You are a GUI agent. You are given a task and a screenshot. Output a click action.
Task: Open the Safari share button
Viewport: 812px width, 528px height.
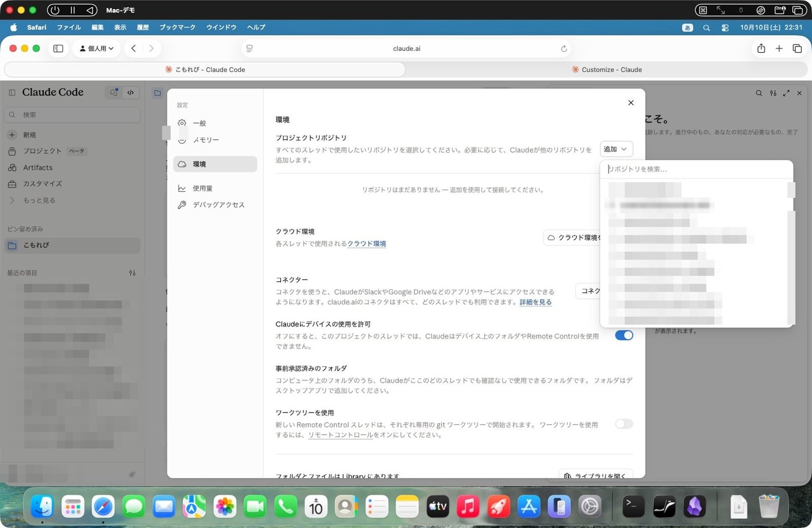(761, 48)
